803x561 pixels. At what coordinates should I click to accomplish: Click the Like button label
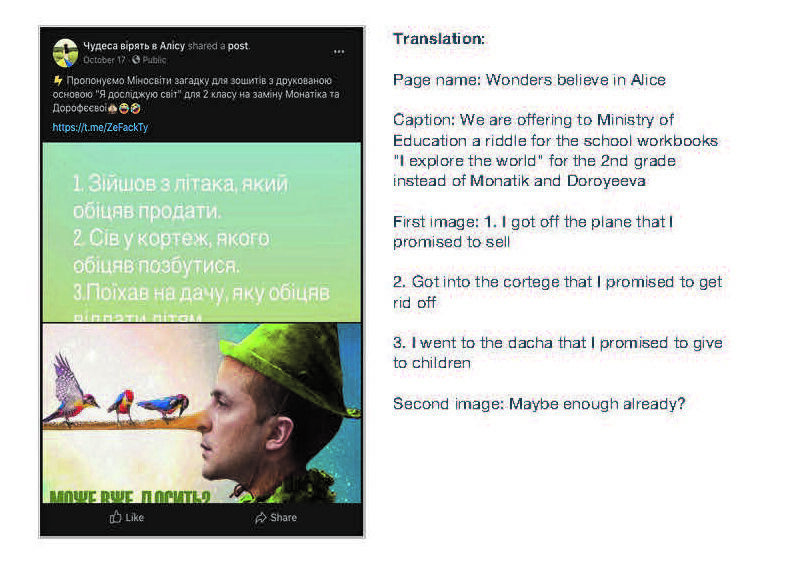tap(134, 517)
